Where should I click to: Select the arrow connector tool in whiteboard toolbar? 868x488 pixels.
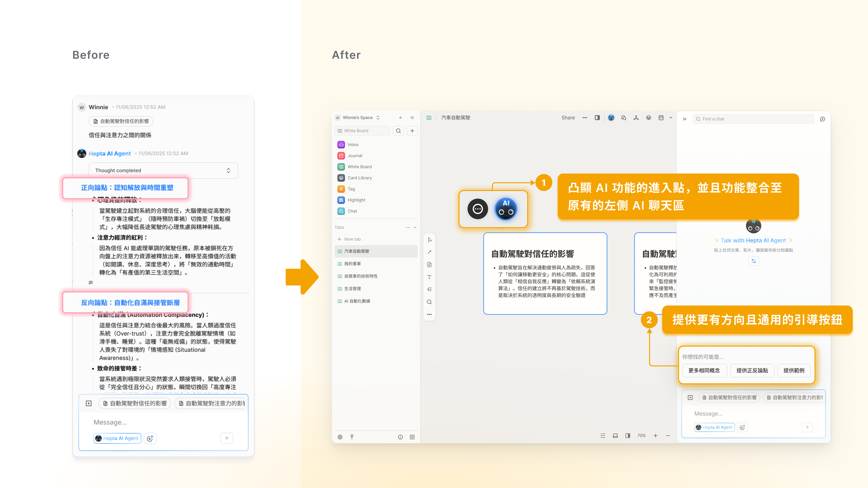(429, 252)
